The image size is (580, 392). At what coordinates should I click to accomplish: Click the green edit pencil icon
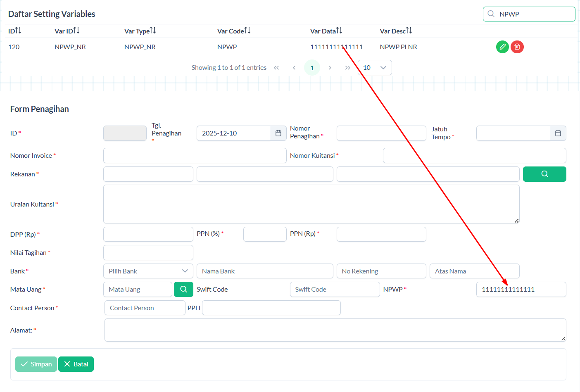pos(502,47)
